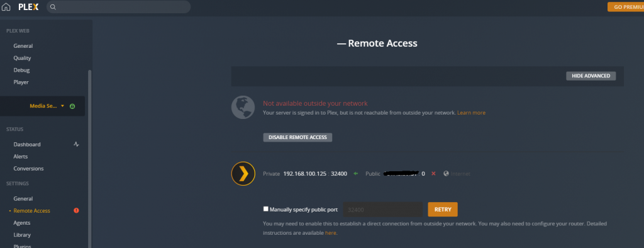Screen dimensions: 644x248
Task: Click the green lock icon next to the server name
Action: tap(72, 106)
